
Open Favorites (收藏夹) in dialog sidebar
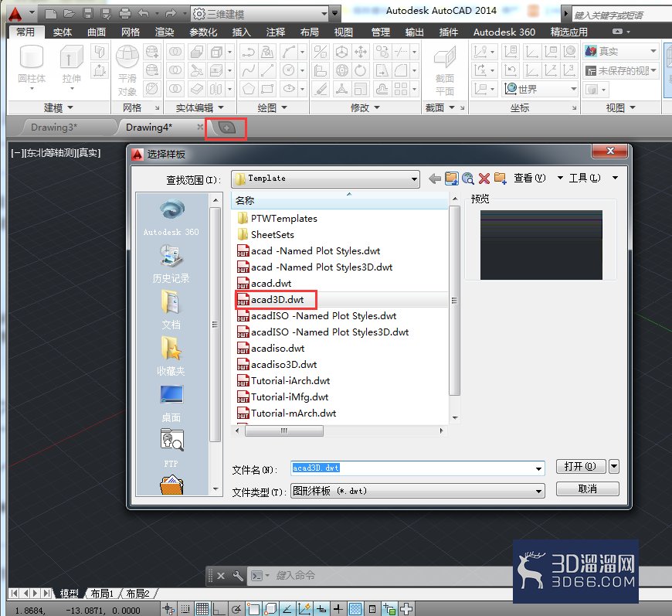coord(171,356)
